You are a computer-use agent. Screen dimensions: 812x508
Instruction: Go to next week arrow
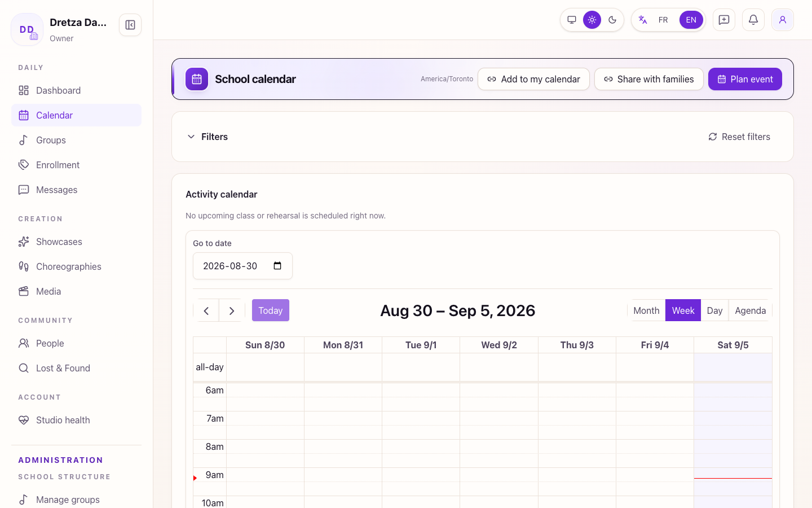coord(232,310)
